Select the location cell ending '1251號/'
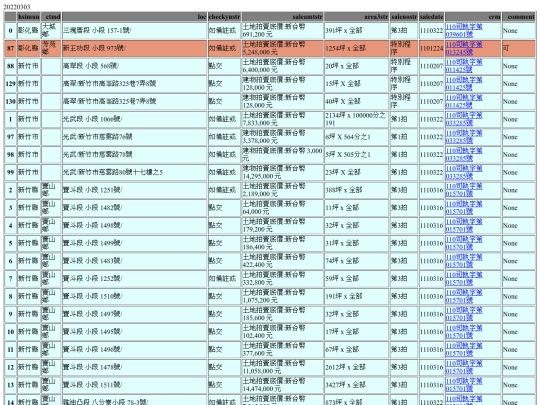This screenshot has width=540, height=405. click(x=134, y=190)
